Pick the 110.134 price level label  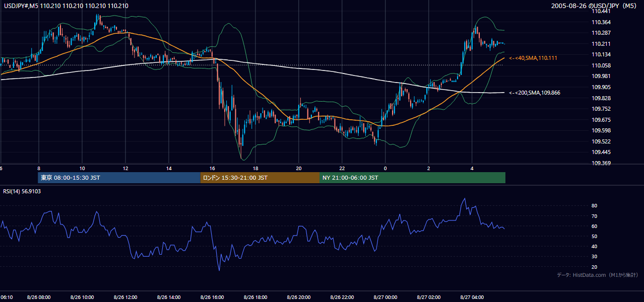coord(601,54)
